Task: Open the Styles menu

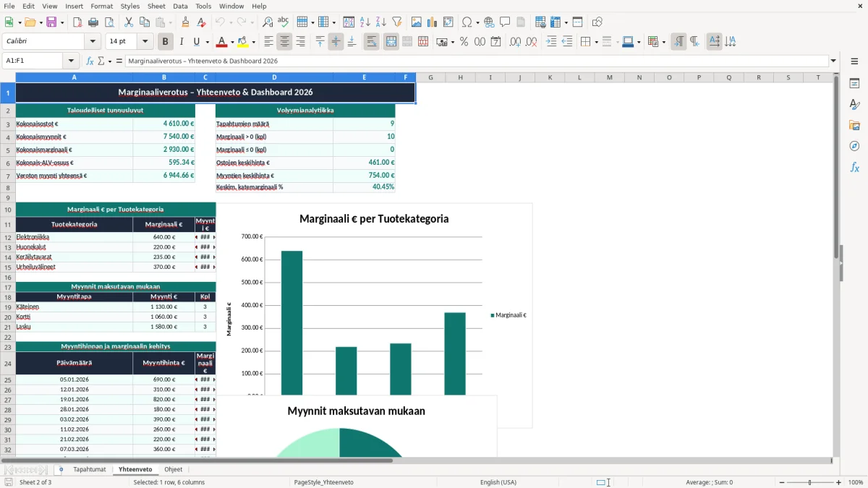Action: click(x=130, y=6)
